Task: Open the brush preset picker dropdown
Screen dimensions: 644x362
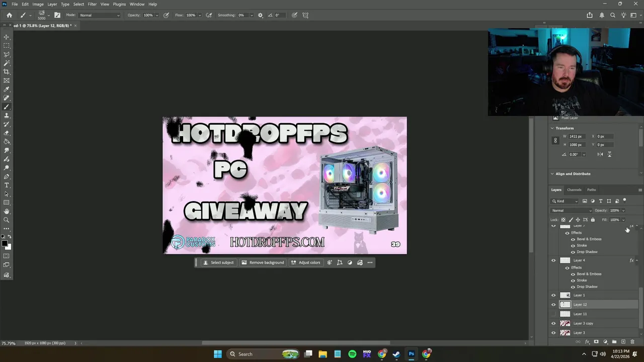Action: tap(48, 15)
